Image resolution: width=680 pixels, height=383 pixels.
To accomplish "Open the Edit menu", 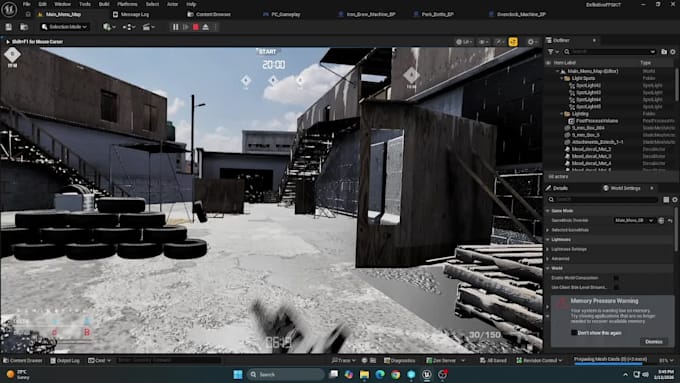I will [42, 4].
